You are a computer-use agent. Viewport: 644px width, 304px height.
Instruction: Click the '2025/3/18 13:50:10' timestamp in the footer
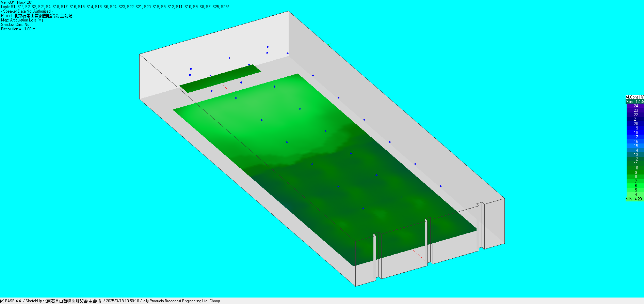pyautogui.click(x=122, y=301)
